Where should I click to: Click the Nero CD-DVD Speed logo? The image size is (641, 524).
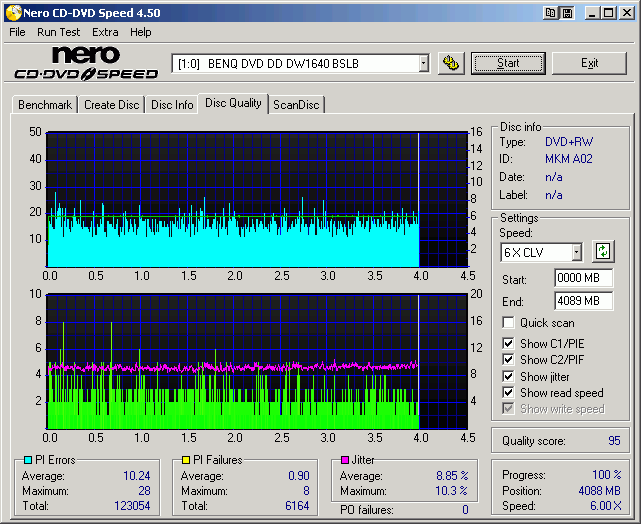(86, 63)
